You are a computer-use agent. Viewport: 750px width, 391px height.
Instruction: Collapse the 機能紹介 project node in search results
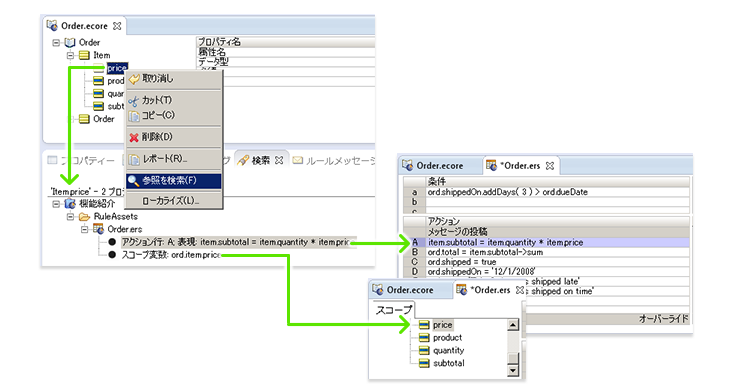56,204
